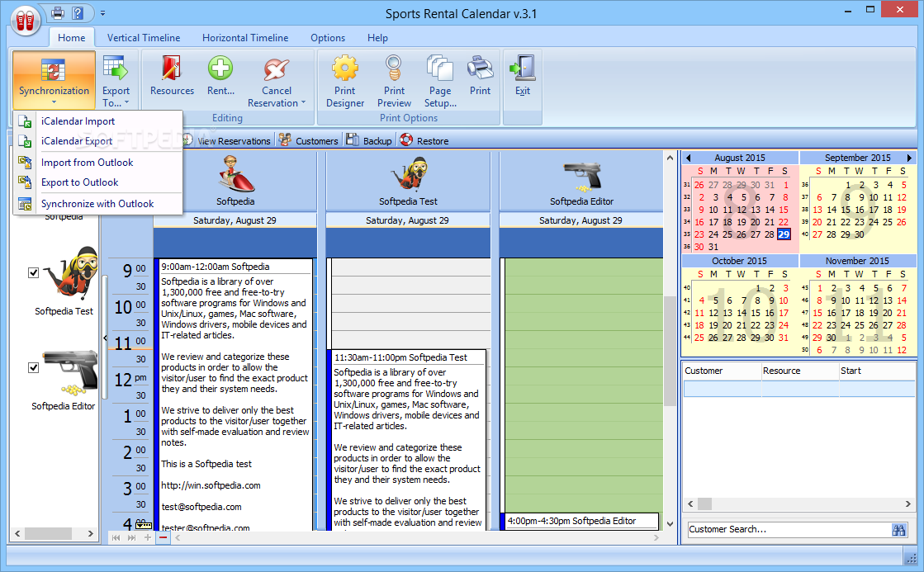Viewport: 924px width, 572px height.
Task: Click the November 2015 month header
Action: point(857,261)
